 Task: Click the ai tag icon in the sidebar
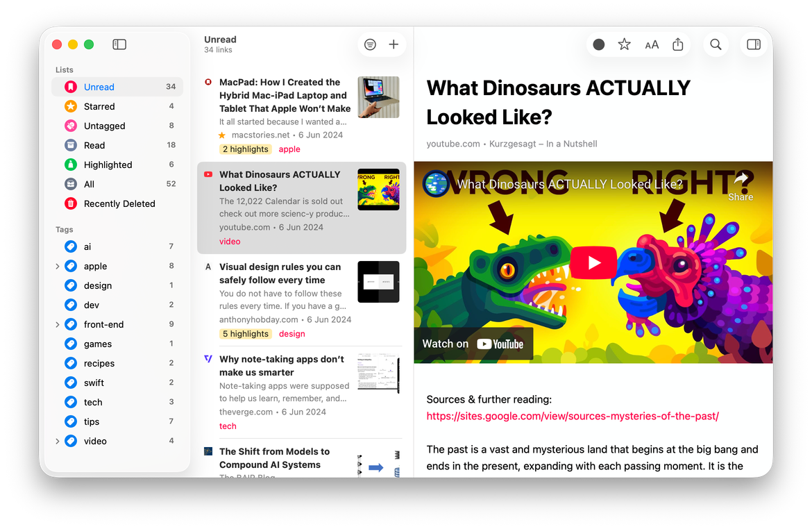click(x=70, y=246)
